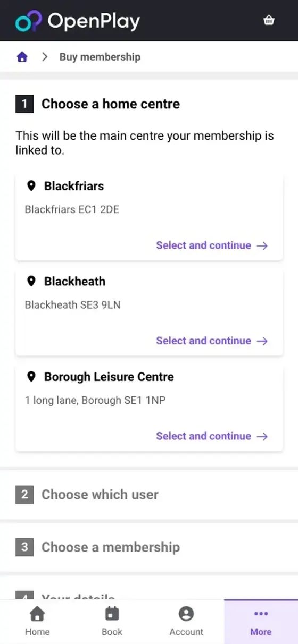Screen dimensions: 298x644
Task: Click the breadcrumb chevron separator
Action: (x=45, y=57)
